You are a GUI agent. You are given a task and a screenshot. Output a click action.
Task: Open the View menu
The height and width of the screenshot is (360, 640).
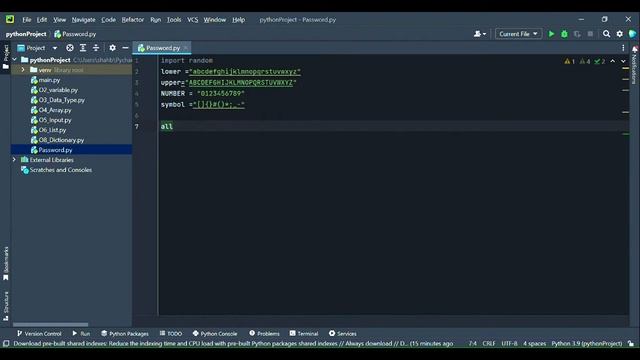click(59, 20)
